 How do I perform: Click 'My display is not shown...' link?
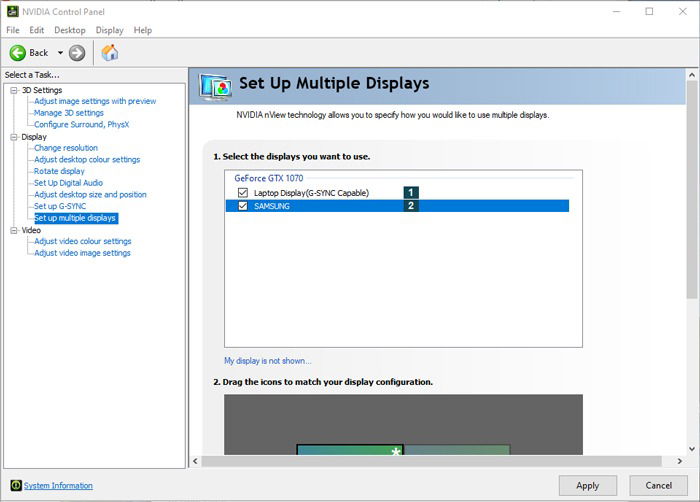[267, 360]
